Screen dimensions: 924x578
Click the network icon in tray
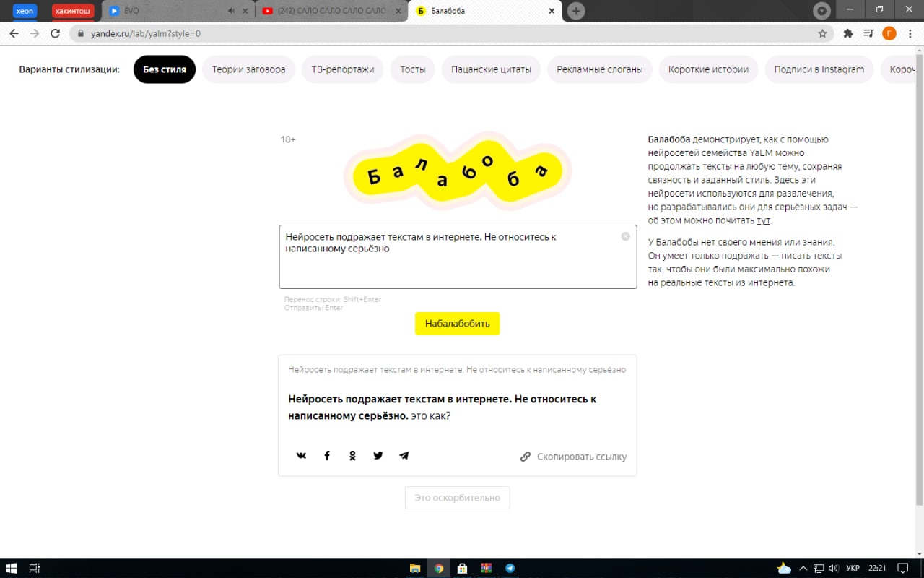coord(819,568)
